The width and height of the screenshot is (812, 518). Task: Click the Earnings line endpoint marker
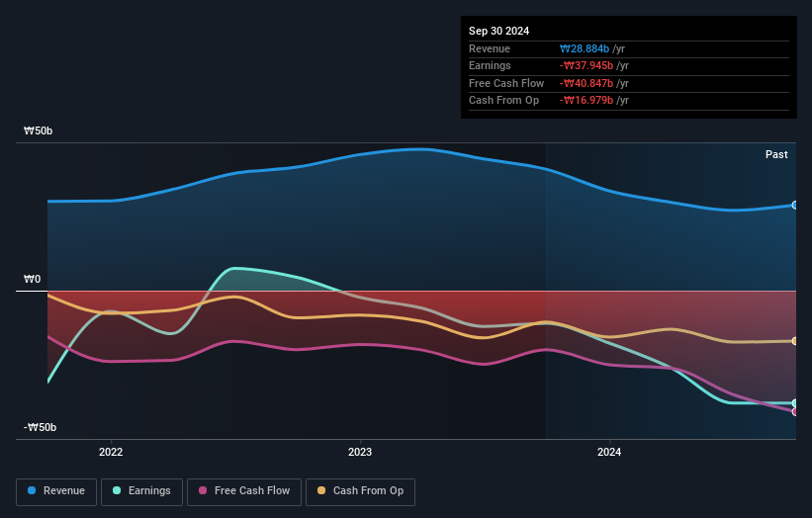coord(795,403)
